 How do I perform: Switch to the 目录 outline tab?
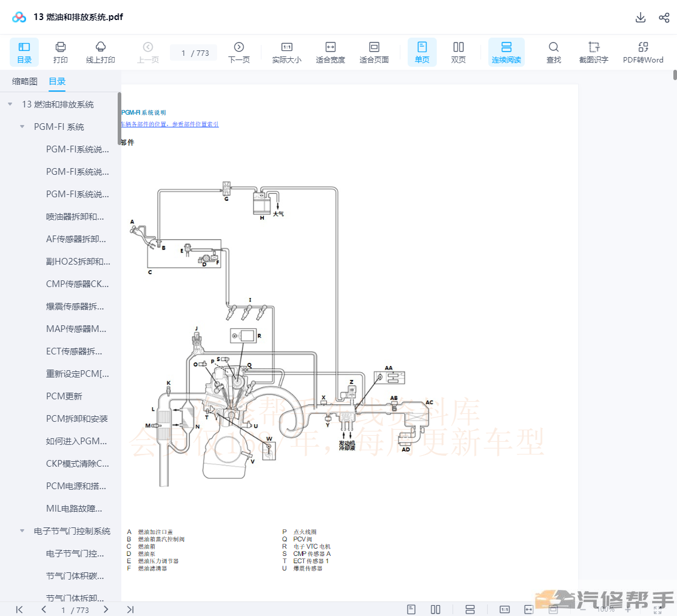pos(57,81)
